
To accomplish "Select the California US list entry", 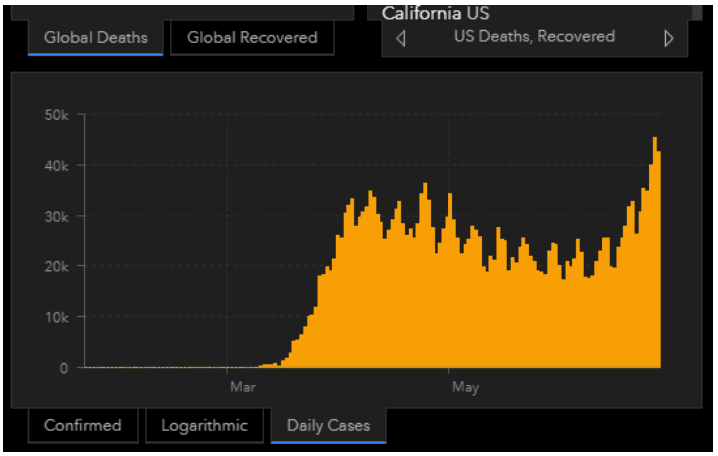I will pos(435,13).
